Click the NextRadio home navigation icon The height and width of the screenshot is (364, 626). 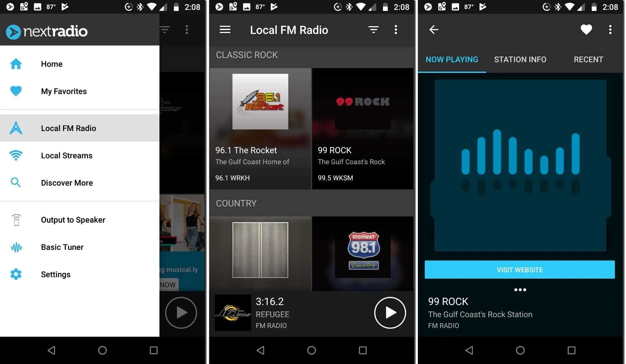[16, 64]
